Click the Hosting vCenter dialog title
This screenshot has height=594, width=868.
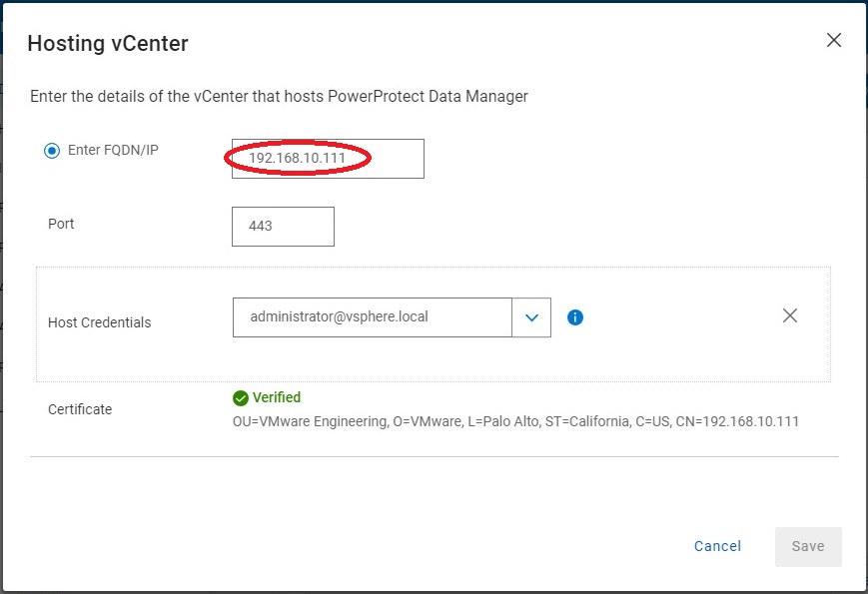click(108, 43)
